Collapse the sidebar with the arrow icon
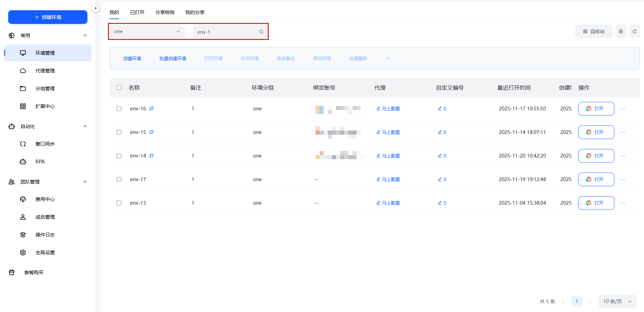644x312 pixels. tap(96, 8)
